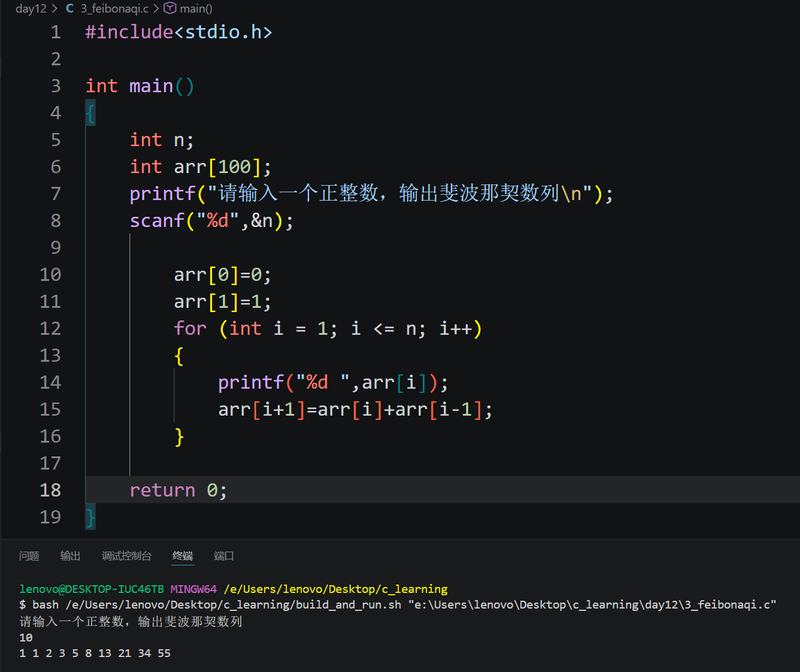The height and width of the screenshot is (672, 800).
Task: Select the main() breadcrumb symbol
Action: click(x=196, y=8)
